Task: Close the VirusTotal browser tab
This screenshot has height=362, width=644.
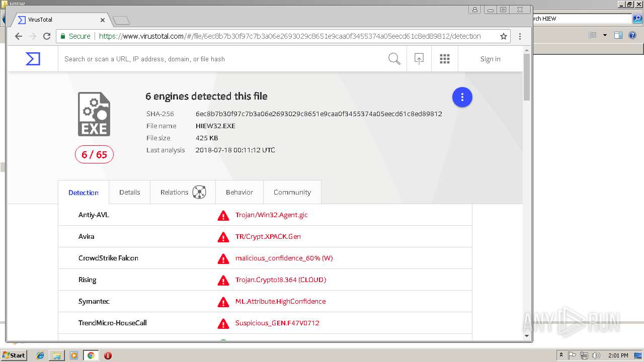Action: [103, 20]
